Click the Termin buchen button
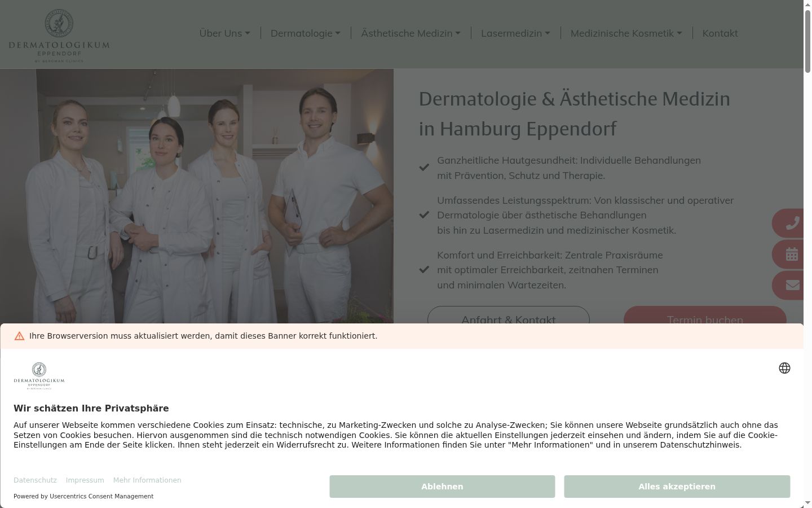812x508 pixels. 705,315
